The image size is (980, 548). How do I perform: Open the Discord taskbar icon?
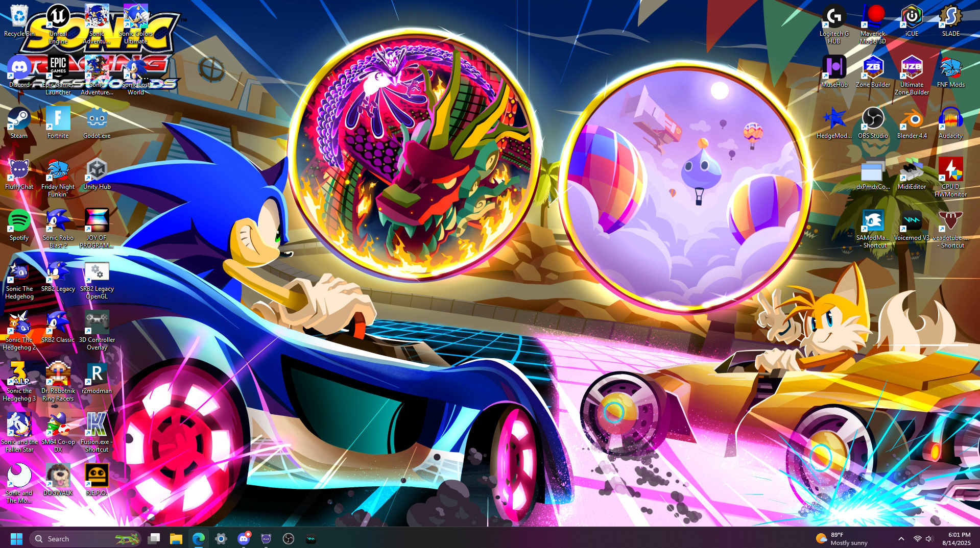pyautogui.click(x=244, y=539)
